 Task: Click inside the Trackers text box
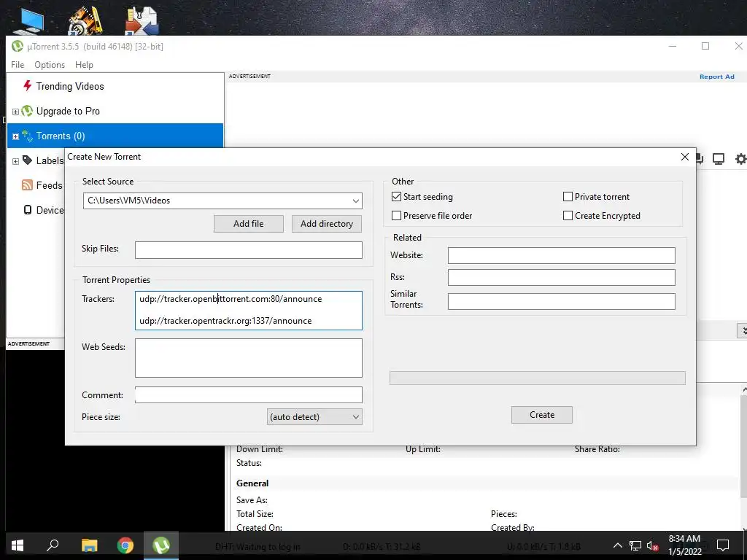click(x=249, y=311)
